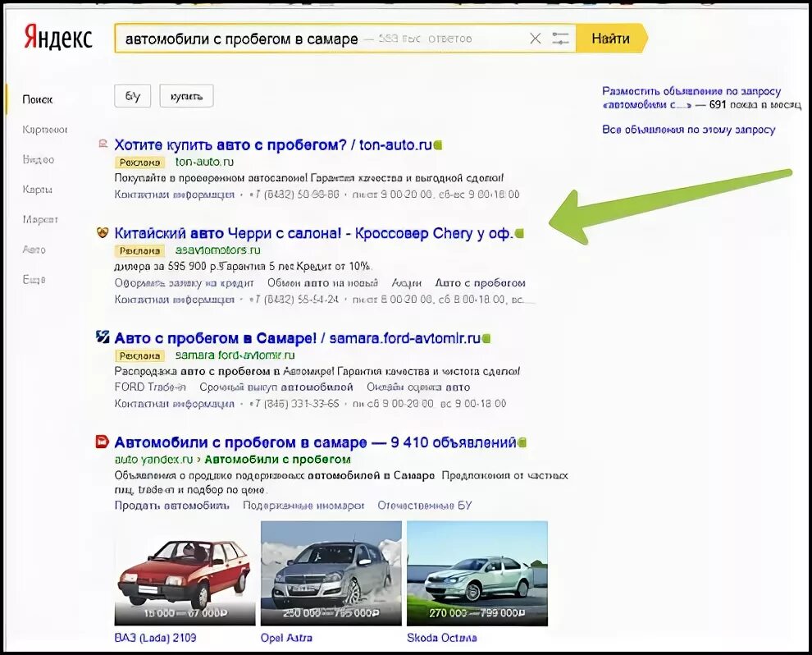Open Оформить заявку на кредит sitelink
This screenshot has width=812, height=655.
[x=184, y=283]
